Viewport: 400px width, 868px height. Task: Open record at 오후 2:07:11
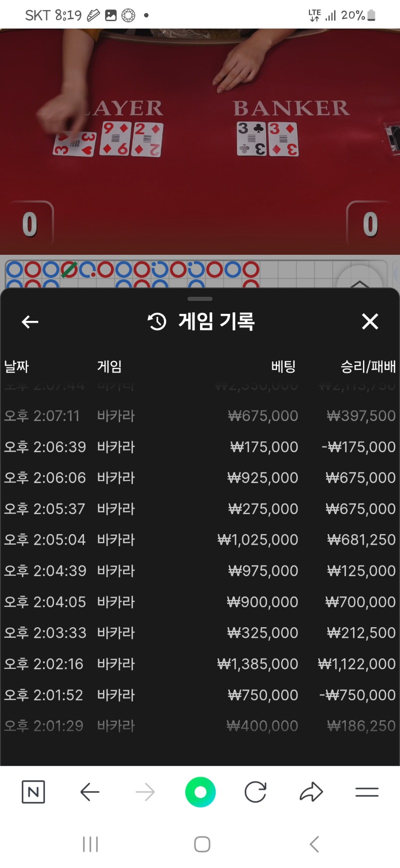pyautogui.click(x=200, y=415)
